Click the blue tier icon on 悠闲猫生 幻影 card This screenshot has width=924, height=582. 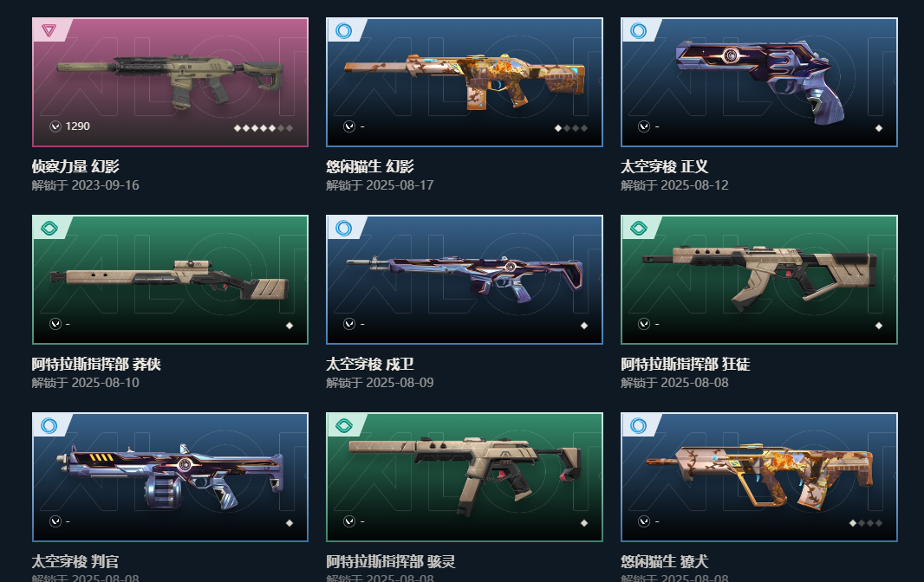click(x=343, y=30)
